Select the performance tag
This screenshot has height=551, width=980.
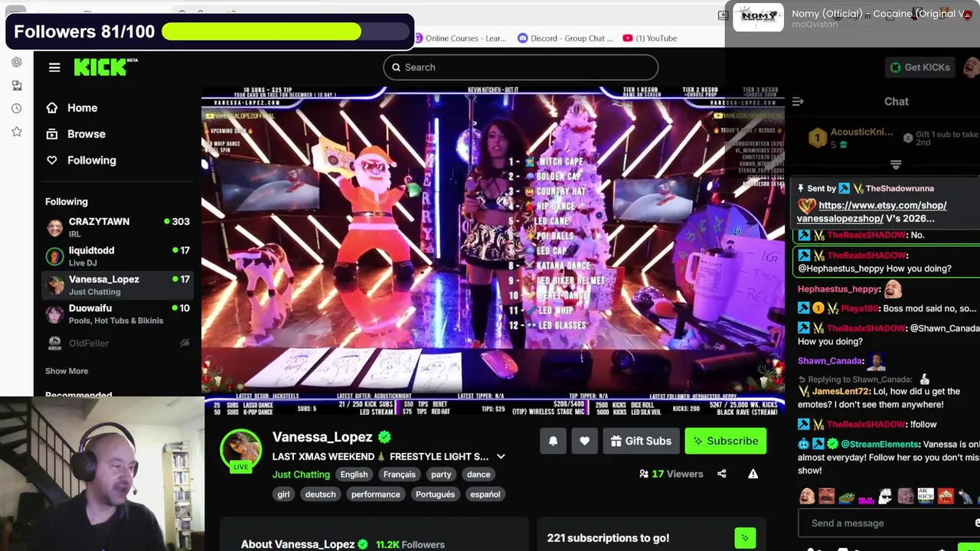point(375,494)
